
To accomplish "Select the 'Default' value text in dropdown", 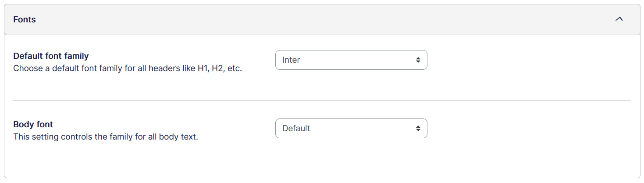I will click(296, 129).
